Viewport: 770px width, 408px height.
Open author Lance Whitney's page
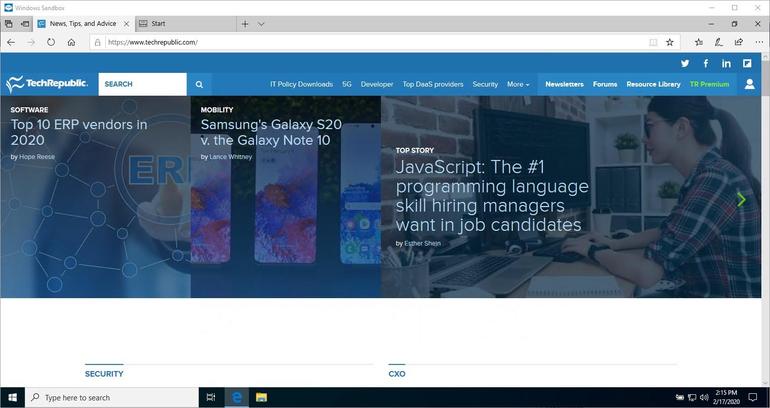[230, 157]
